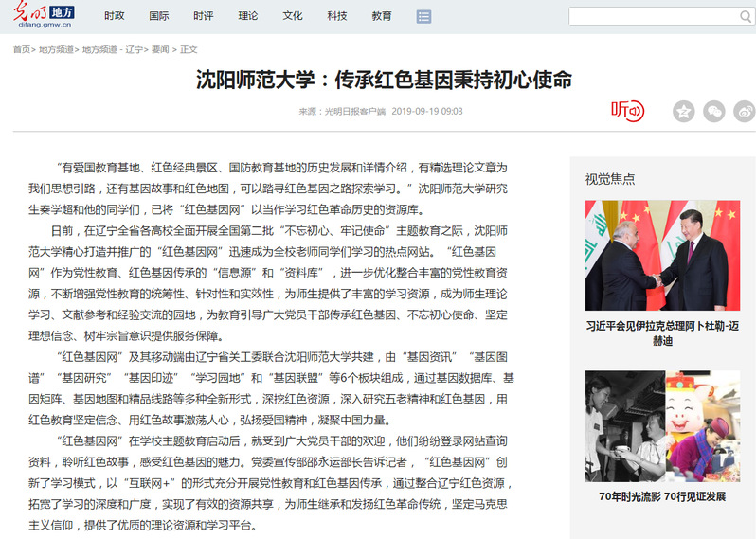This screenshot has height=539, width=756.
Task: Click the red 听 audio listen icon
Action: pos(626,111)
